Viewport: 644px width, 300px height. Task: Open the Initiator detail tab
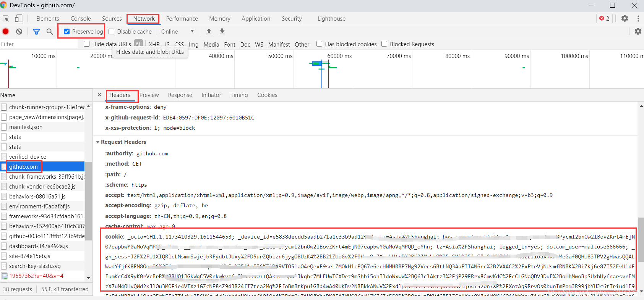pyautogui.click(x=211, y=95)
